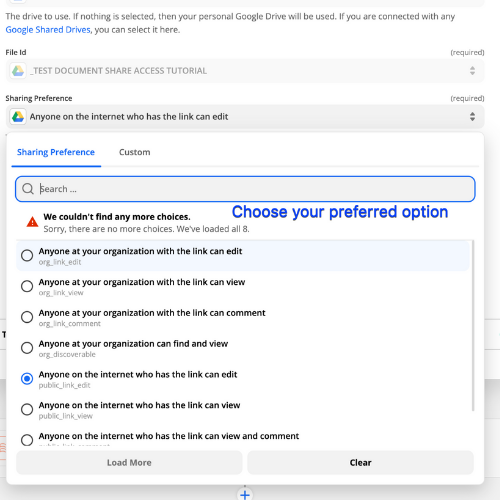Open the Sharing Preference dropdown arrows
The width and height of the screenshot is (500, 500).
click(472, 117)
